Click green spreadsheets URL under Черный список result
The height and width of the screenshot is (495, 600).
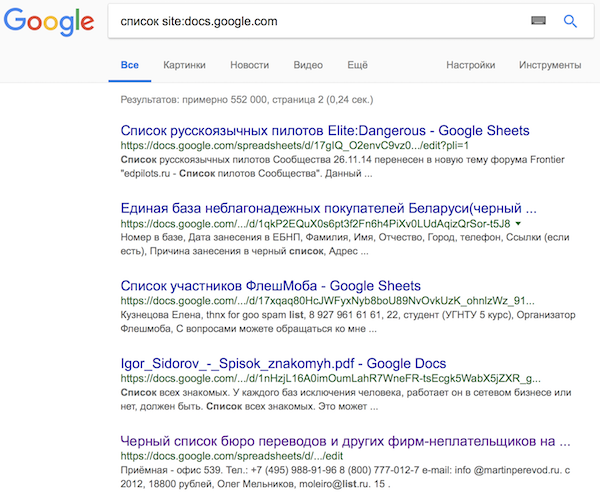tap(232, 456)
